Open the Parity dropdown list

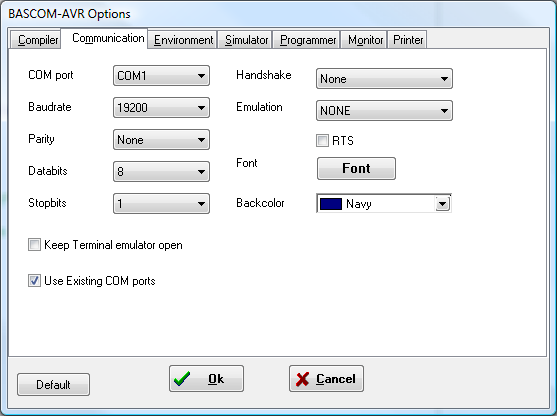[161, 140]
